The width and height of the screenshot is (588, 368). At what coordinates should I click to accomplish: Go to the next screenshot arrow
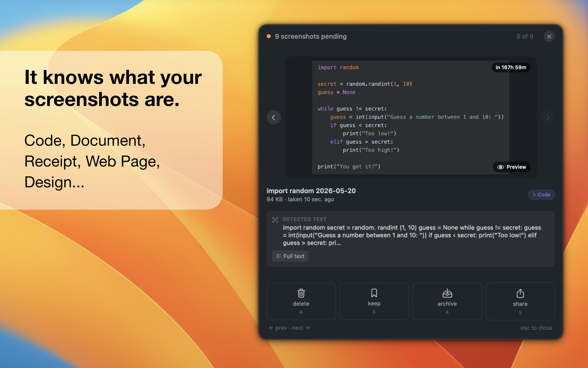click(548, 118)
